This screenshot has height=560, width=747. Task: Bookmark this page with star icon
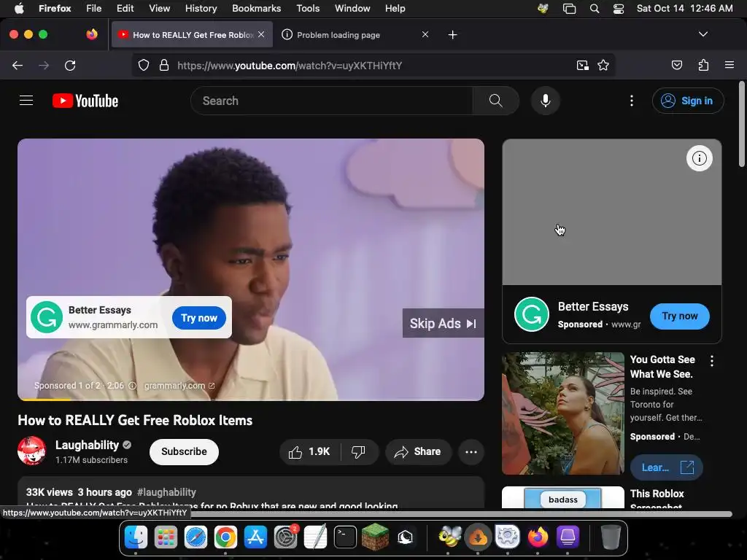pyautogui.click(x=603, y=66)
